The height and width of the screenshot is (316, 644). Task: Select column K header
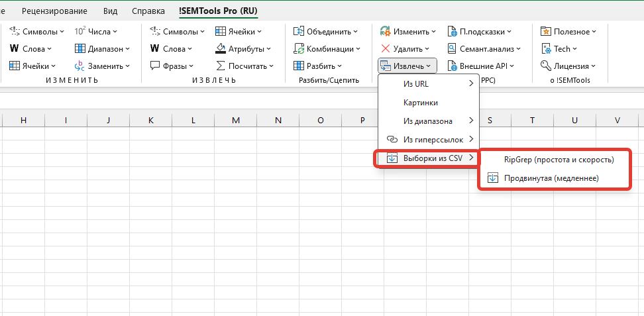[151, 120]
